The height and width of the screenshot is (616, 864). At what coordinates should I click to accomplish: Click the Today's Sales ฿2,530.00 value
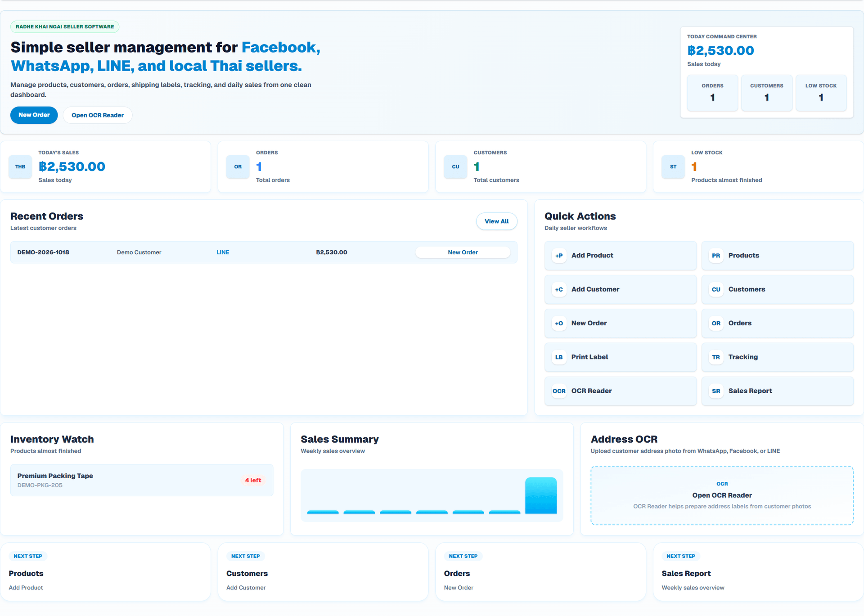coord(72,166)
